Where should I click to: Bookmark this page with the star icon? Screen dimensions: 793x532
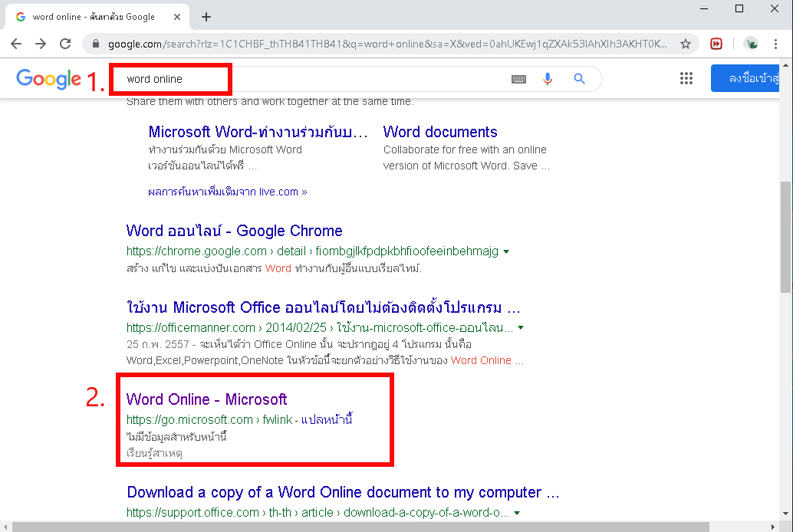(x=686, y=44)
